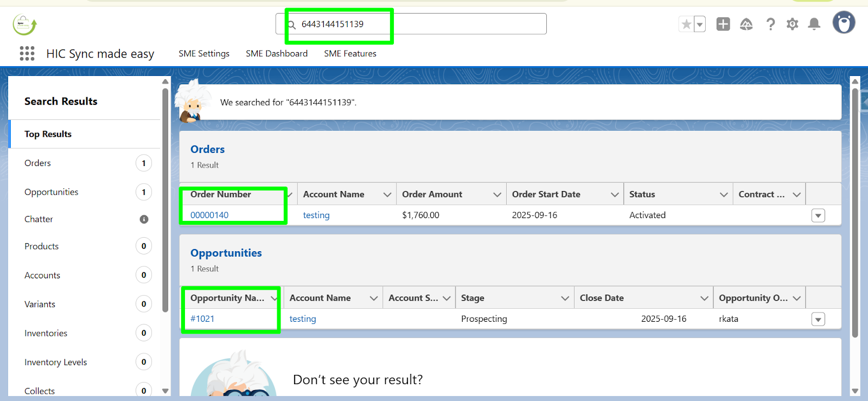Expand Order Amount column menu

pyautogui.click(x=497, y=194)
